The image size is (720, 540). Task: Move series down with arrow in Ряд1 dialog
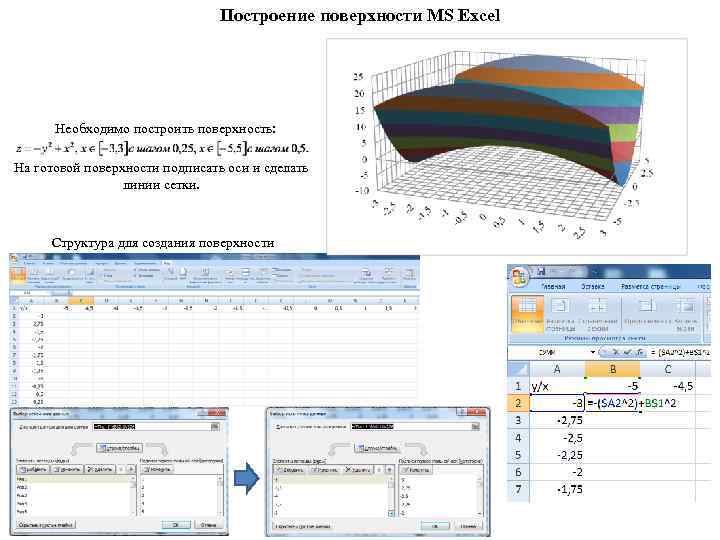pos(131,469)
